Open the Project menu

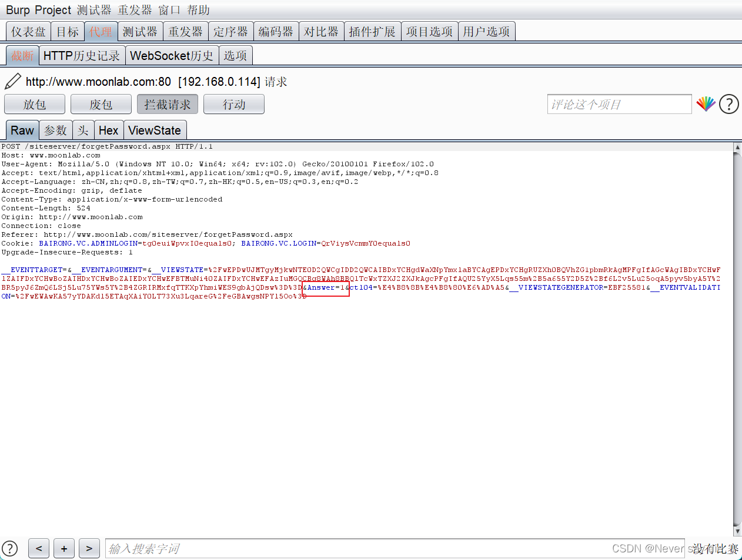pyautogui.click(x=53, y=10)
